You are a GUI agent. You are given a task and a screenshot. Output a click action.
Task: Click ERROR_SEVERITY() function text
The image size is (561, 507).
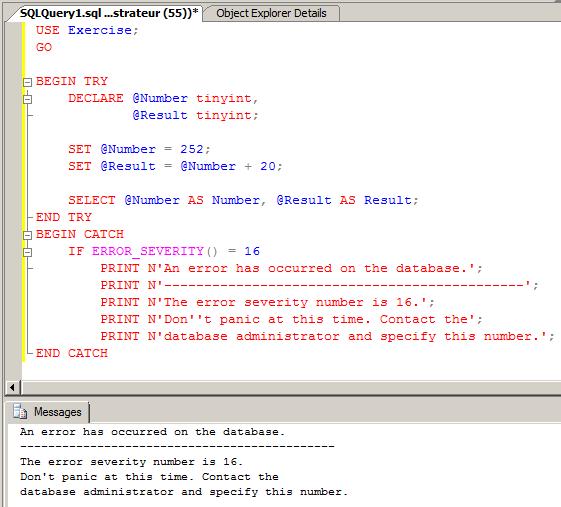point(155,251)
